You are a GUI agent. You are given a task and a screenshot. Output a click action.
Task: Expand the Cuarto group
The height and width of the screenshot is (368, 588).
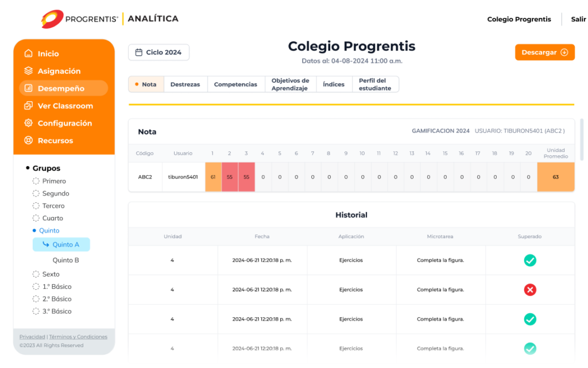pyautogui.click(x=52, y=218)
